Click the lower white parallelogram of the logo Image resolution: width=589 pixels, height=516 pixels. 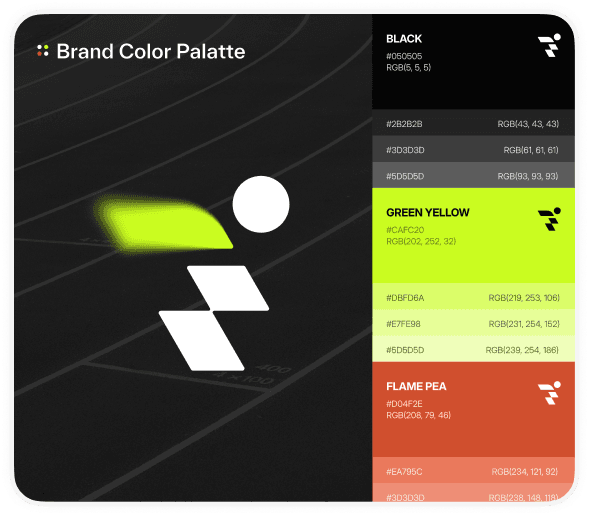click(x=202, y=341)
